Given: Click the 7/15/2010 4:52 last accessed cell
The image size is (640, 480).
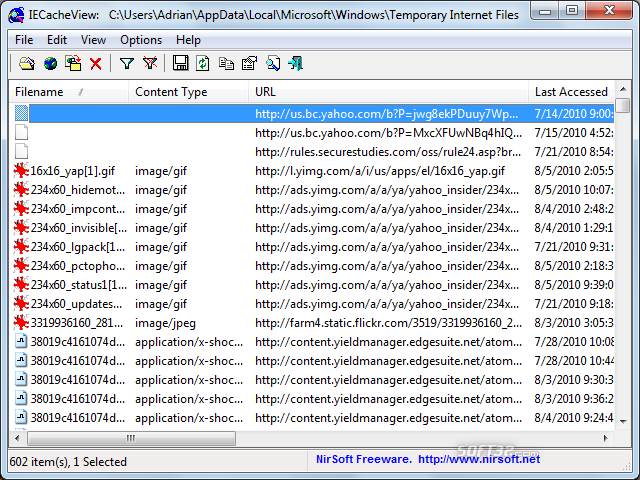Looking at the screenshot, I should (x=573, y=133).
